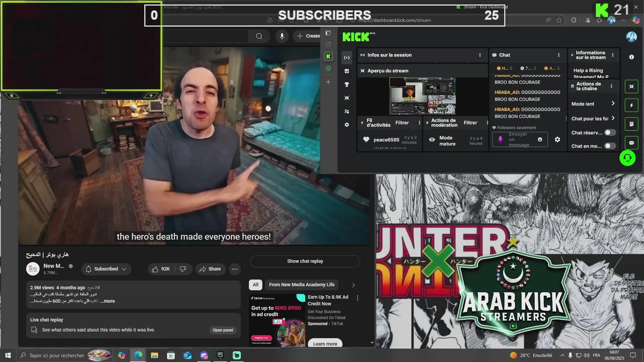This screenshot has width=644, height=362.
Task: Open the TikTok ad three-dot menu
Action: (358, 298)
